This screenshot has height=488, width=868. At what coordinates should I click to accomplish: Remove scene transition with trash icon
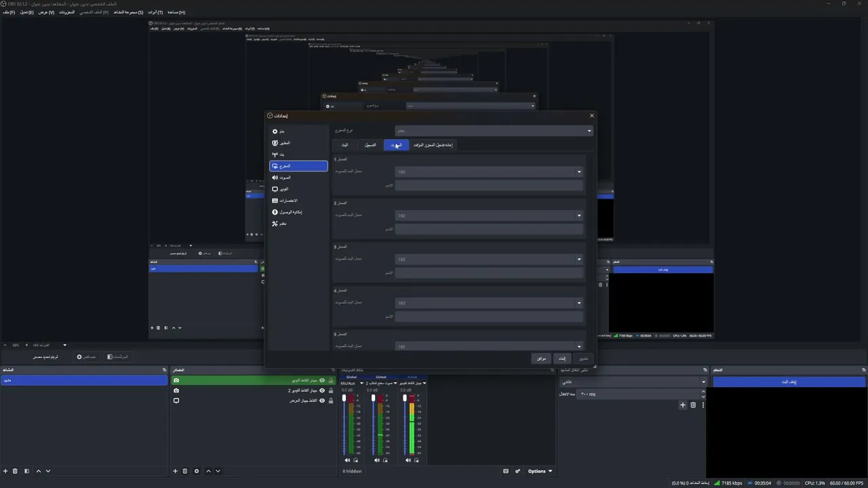coord(693,405)
